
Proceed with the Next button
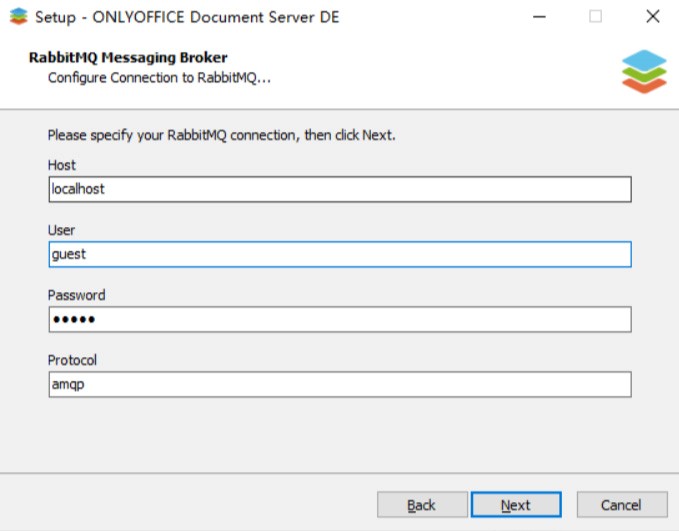coord(516,505)
